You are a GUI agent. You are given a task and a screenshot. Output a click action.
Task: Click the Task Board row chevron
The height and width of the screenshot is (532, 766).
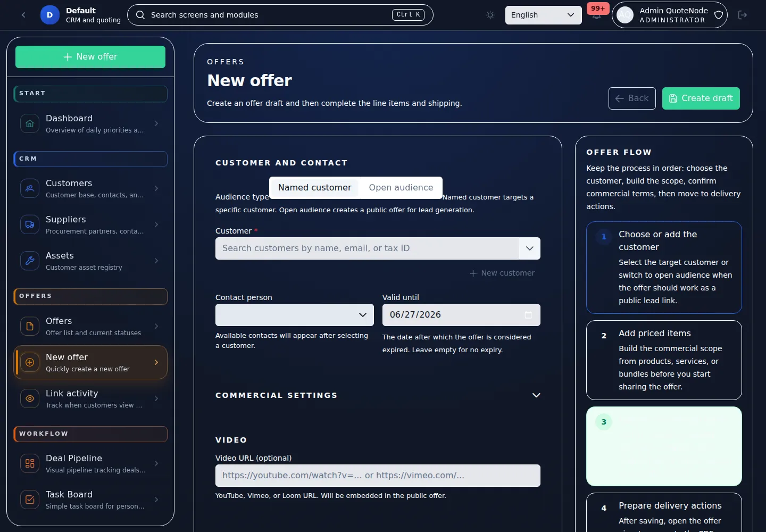point(156,500)
